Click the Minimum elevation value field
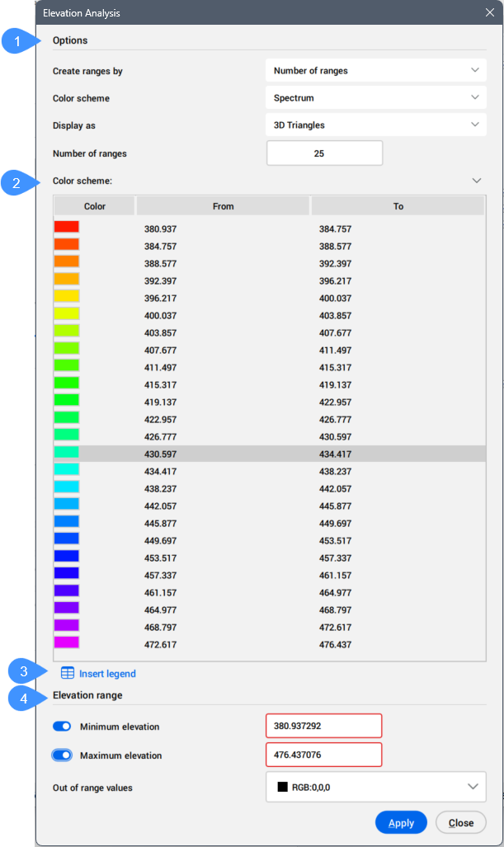This screenshot has height=847, width=504. pos(323,727)
